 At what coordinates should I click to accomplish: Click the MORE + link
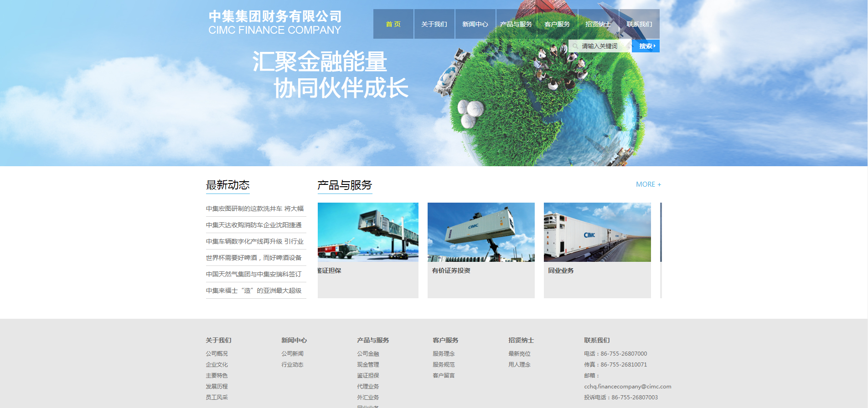[x=648, y=184]
